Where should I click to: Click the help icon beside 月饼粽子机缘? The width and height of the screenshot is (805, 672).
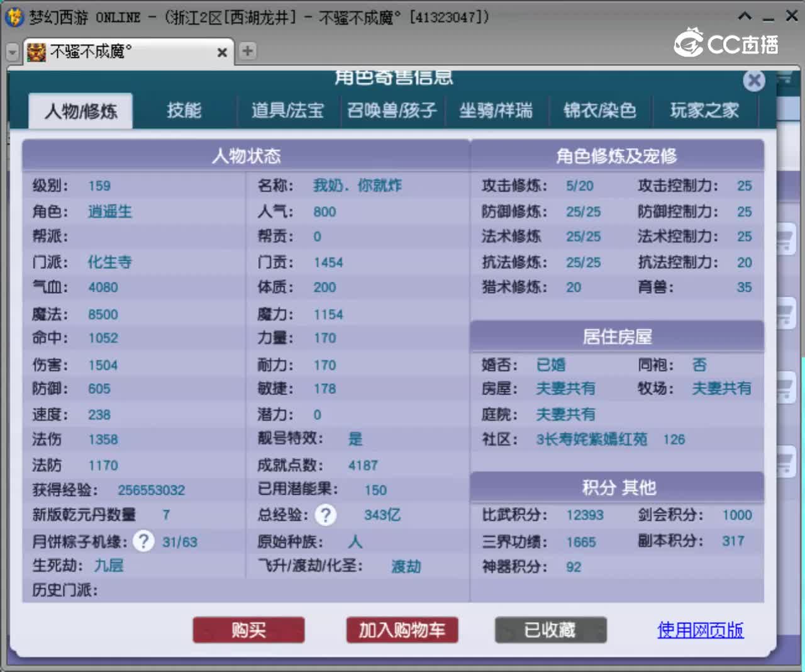[143, 541]
